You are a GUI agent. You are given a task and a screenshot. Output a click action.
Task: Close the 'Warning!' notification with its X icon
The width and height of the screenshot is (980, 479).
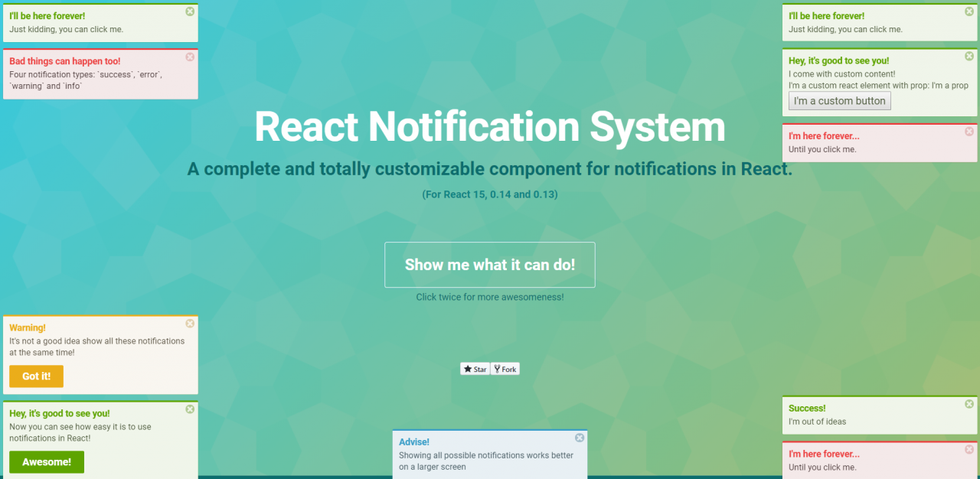point(190,324)
